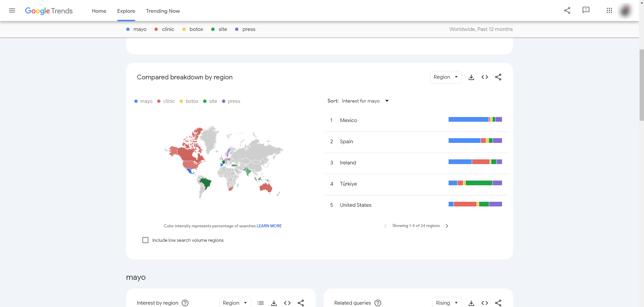Click the share icon in top header
Viewport: 644px width, 307px height.
click(567, 10)
